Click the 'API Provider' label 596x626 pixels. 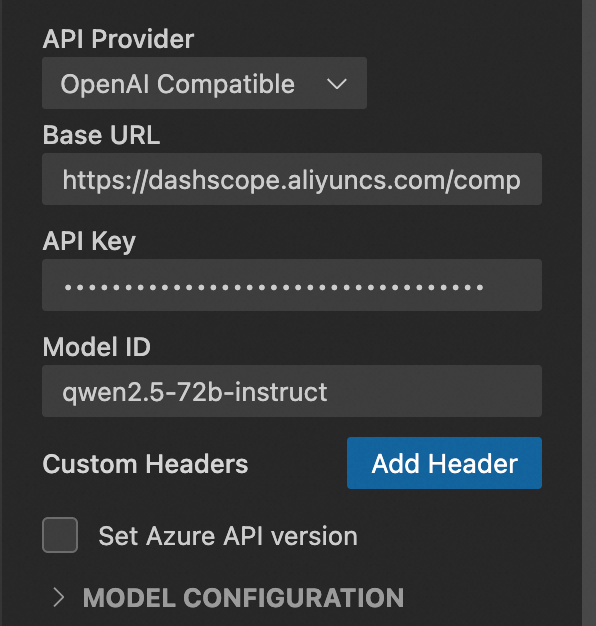coord(118,39)
